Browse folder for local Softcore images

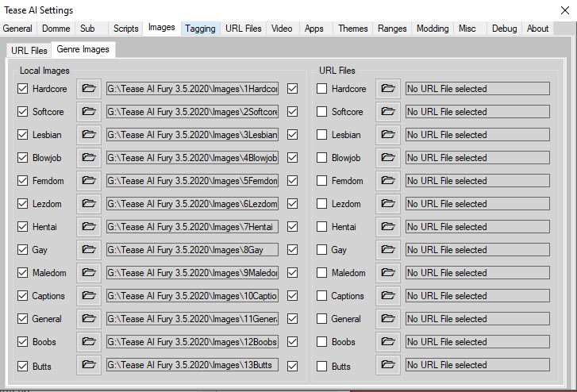coord(89,112)
